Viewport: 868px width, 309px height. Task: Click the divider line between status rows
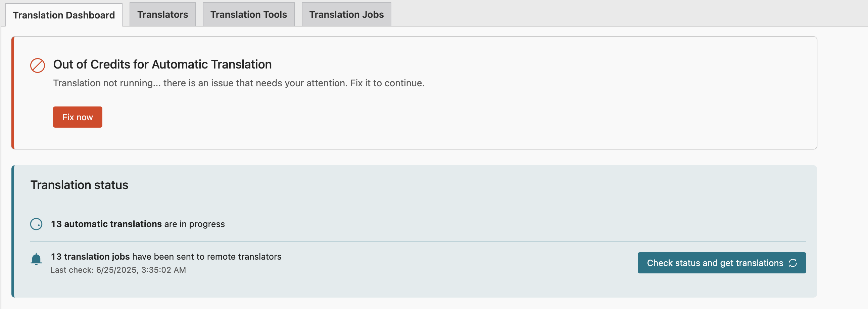pos(418,241)
